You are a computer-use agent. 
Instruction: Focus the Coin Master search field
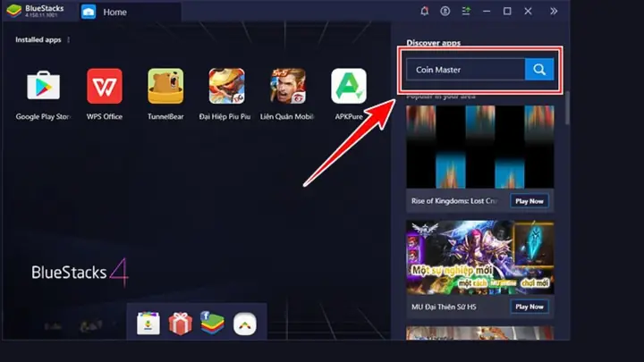[x=465, y=70]
